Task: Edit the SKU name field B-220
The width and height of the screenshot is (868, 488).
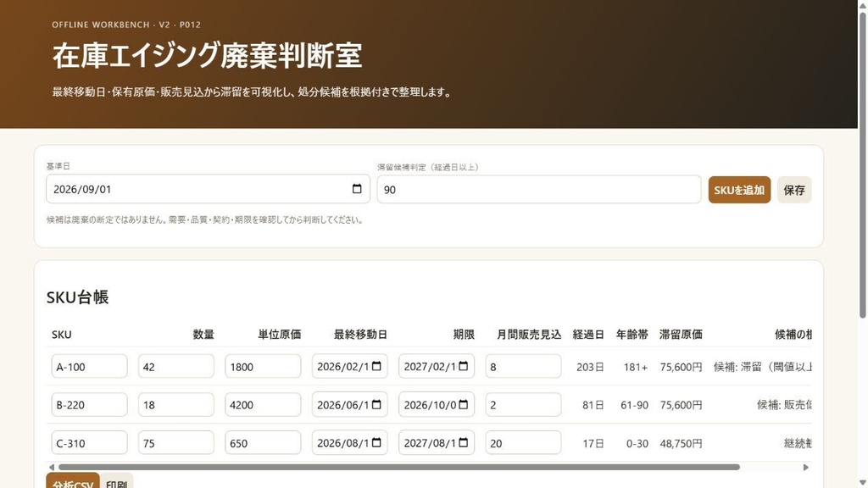Action: point(89,404)
